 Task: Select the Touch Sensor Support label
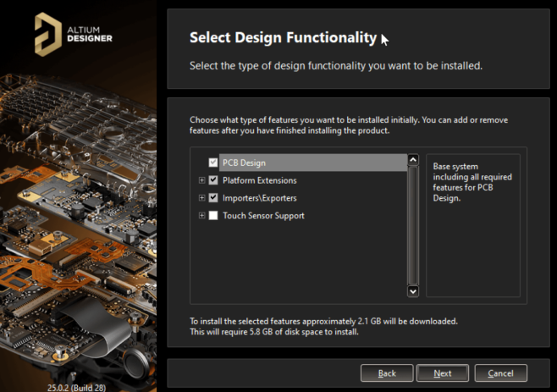263,216
